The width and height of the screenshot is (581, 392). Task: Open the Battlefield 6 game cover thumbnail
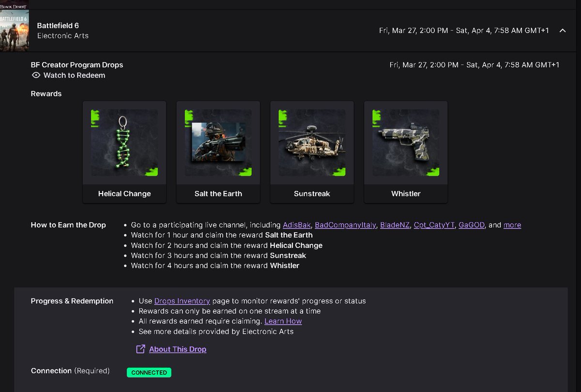tap(15, 30)
